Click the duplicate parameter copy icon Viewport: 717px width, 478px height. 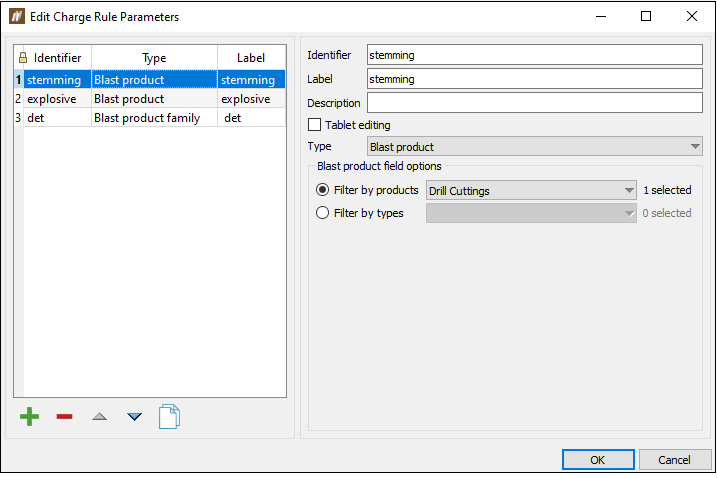pyautogui.click(x=170, y=416)
